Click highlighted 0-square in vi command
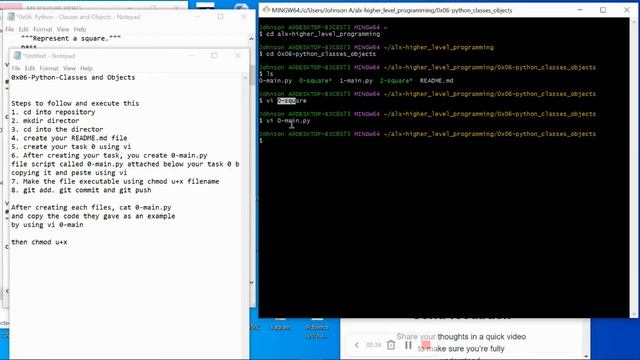640x360 pixels. (x=286, y=100)
